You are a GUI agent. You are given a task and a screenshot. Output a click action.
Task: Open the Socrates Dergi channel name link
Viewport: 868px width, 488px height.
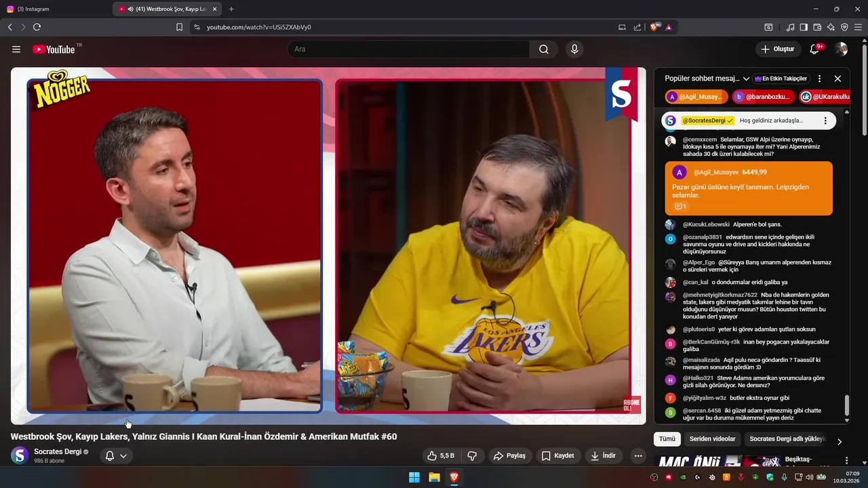(x=58, y=451)
